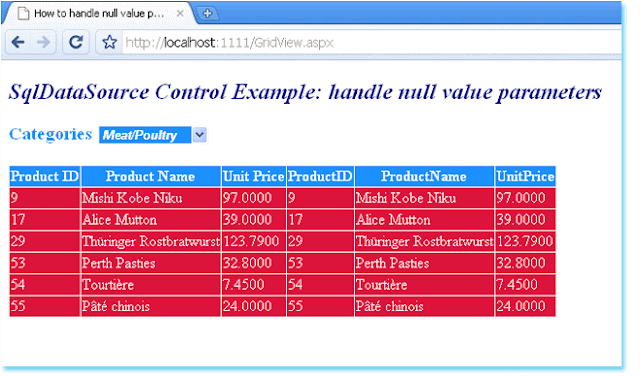This screenshot has height=377, width=640.
Task: Click product ID 9 in the first grid
Action: [14, 198]
